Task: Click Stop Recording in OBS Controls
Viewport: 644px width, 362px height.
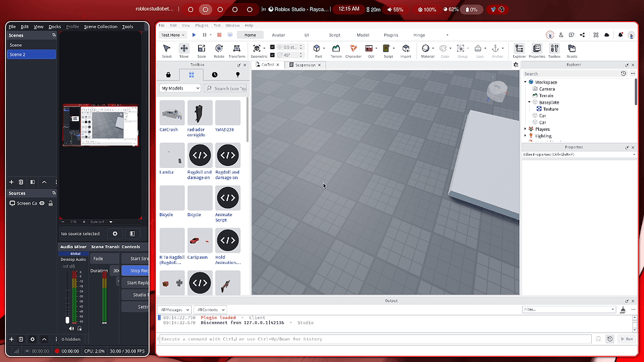Action: point(136,271)
